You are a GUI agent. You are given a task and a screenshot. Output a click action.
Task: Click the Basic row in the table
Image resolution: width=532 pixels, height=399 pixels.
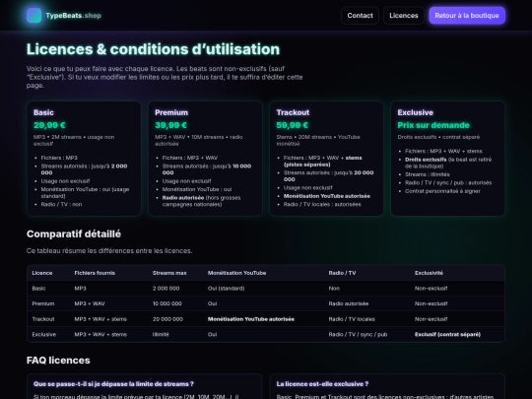coord(266,289)
